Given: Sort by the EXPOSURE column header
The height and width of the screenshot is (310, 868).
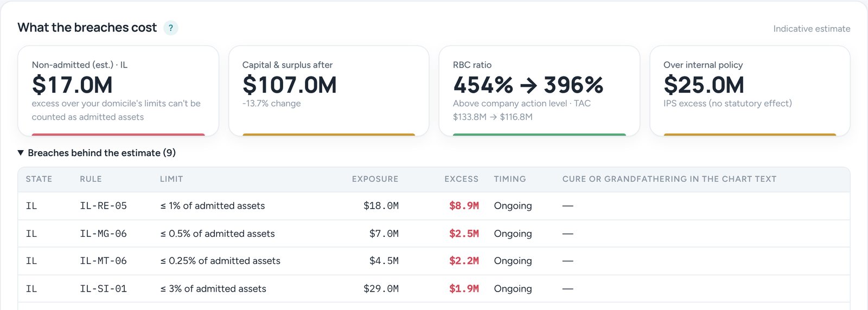Looking at the screenshot, I should click(x=375, y=179).
